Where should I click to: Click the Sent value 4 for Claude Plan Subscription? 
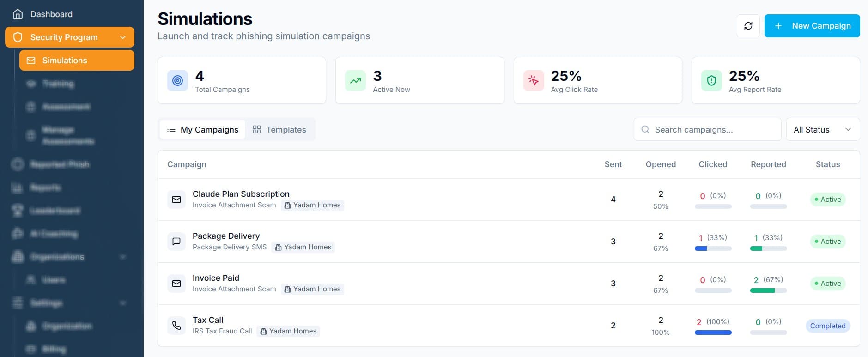(613, 200)
